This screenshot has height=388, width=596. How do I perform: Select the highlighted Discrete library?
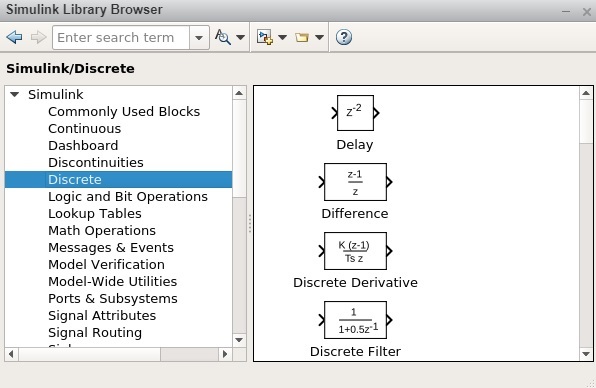[x=119, y=179]
